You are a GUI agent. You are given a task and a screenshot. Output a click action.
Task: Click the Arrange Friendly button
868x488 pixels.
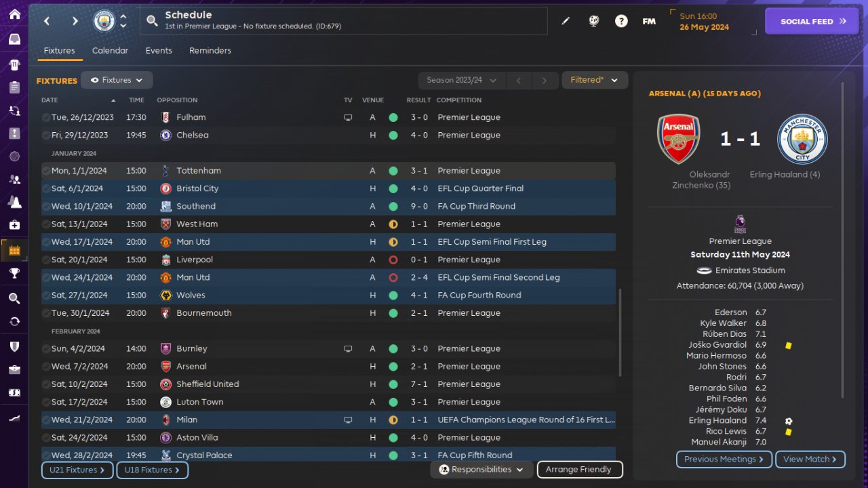point(579,469)
